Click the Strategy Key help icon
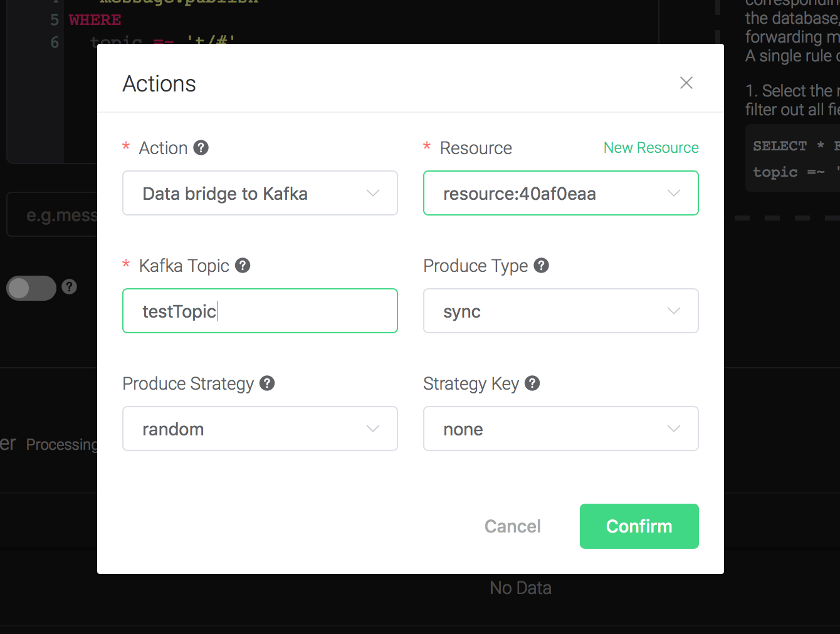The width and height of the screenshot is (840, 634). tap(532, 383)
